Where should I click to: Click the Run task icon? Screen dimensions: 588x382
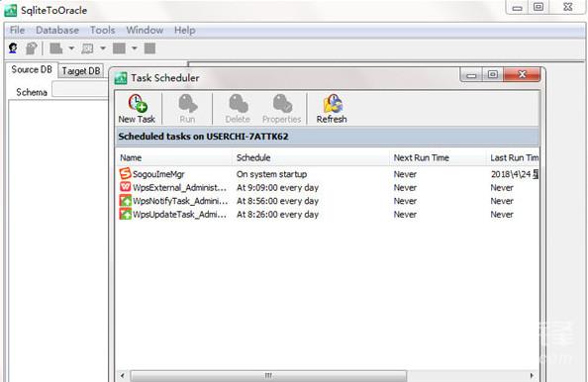[x=187, y=104]
